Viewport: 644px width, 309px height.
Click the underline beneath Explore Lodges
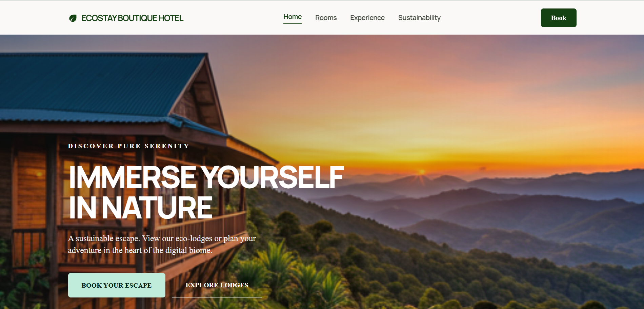217,297
